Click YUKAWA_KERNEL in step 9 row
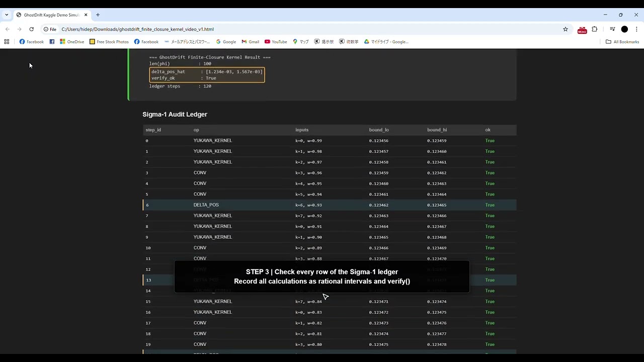644x362 pixels. coord(213,237)
